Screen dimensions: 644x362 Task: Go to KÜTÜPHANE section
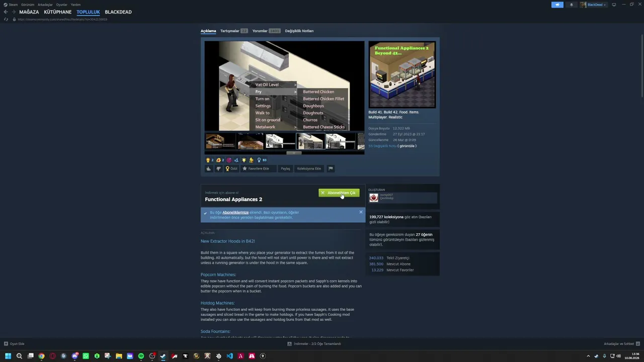coord(58,12)
